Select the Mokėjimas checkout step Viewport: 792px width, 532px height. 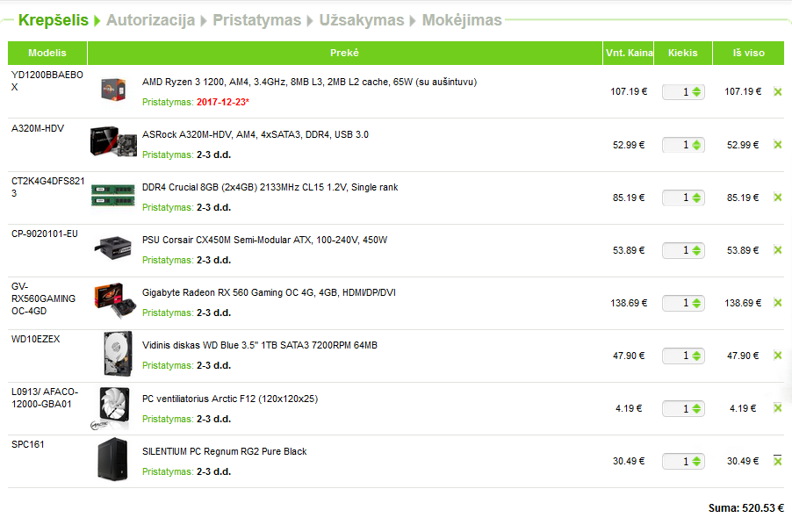pyautogui.click(x=462, y=20)
